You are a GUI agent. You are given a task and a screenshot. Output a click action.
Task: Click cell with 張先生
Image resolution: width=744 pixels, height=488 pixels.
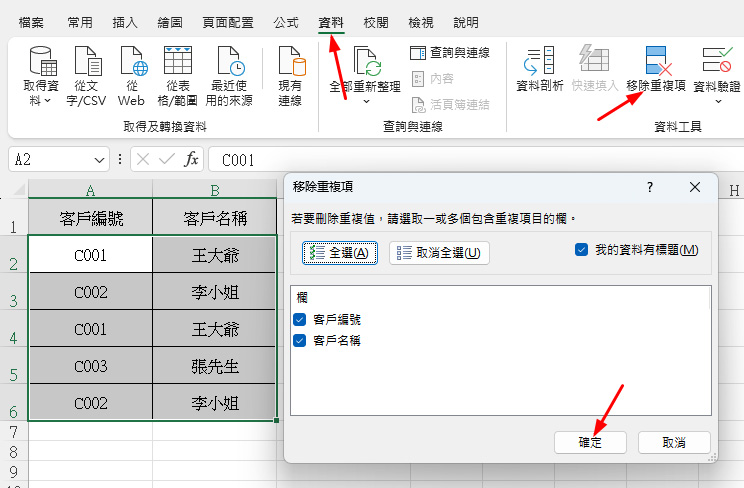214,366
